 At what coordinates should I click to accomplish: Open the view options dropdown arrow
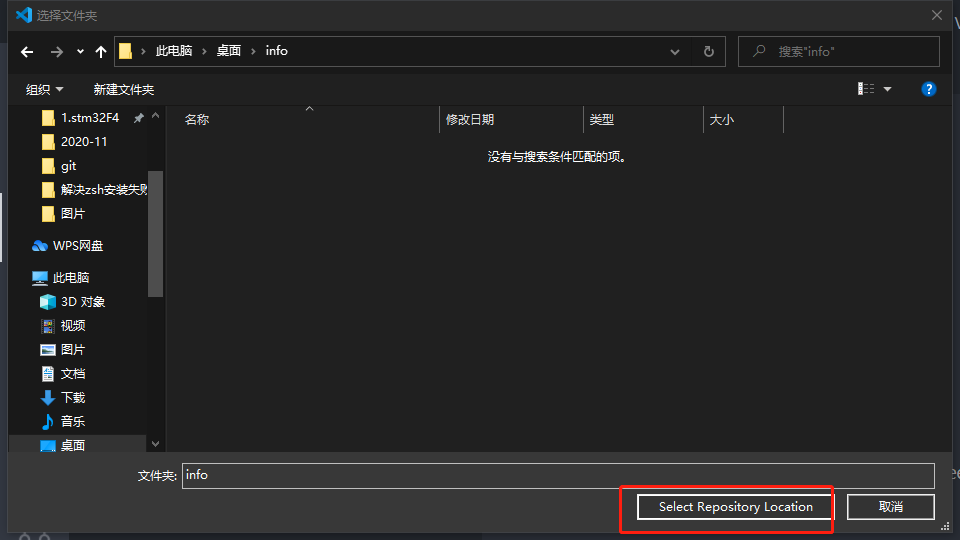click(x=887, y=89)
